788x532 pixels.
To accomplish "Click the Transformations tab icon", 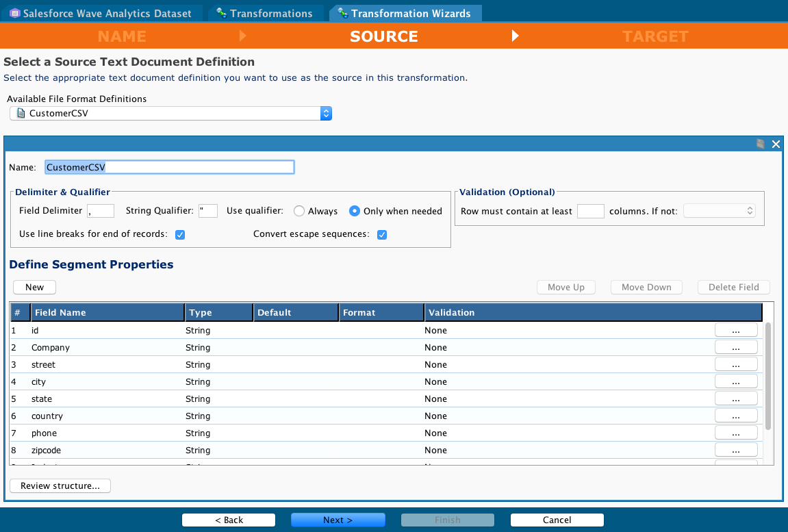I will (x=221, y=14).
